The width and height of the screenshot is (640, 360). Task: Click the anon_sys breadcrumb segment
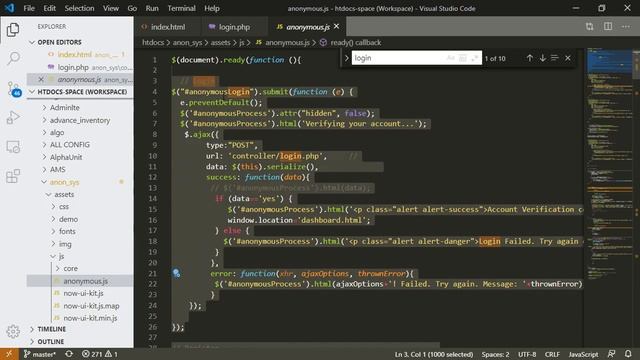(x=187, y=42)
